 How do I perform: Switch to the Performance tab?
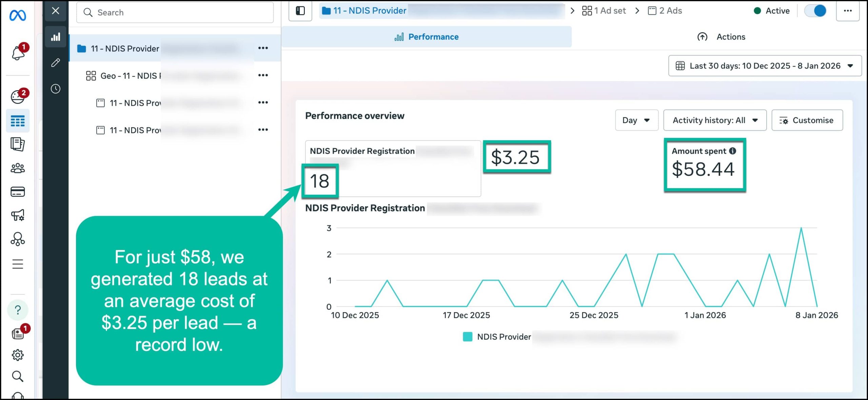(x=427, y=37)
